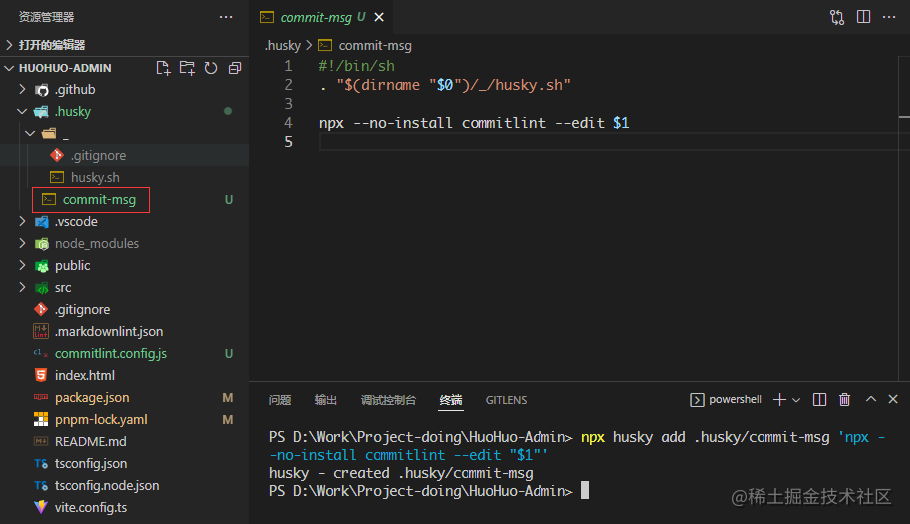The width and height of the screenshot is (910, 524).
Task: Open the .markdownlint.json file
Action: (124, 332)
